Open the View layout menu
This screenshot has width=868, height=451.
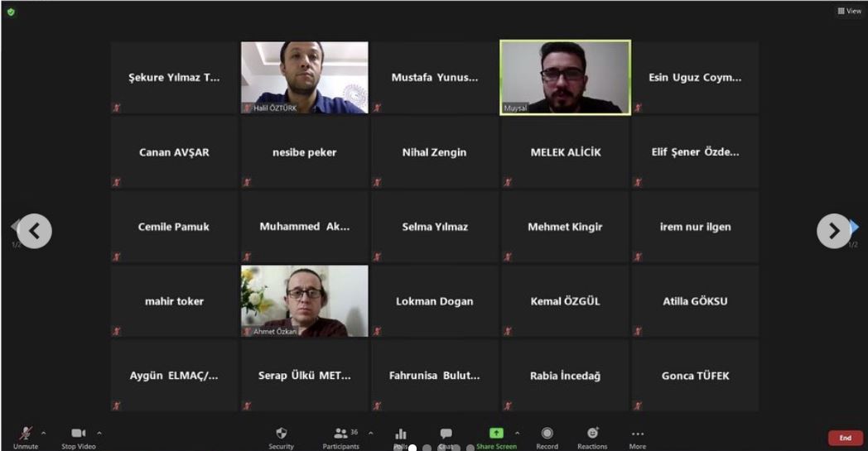click(x=850, y=11)
